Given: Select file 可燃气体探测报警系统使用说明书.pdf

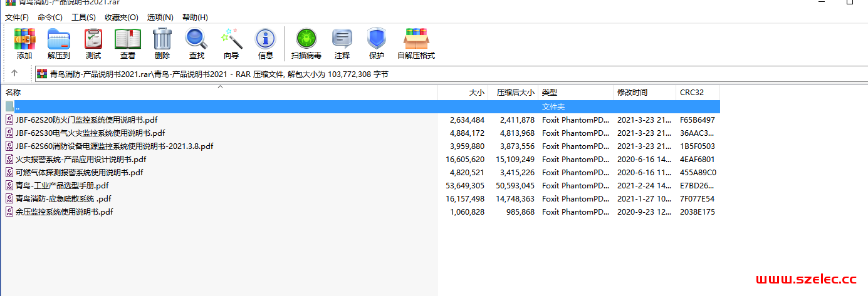Looking at the screenshot, I should (80, 172).
